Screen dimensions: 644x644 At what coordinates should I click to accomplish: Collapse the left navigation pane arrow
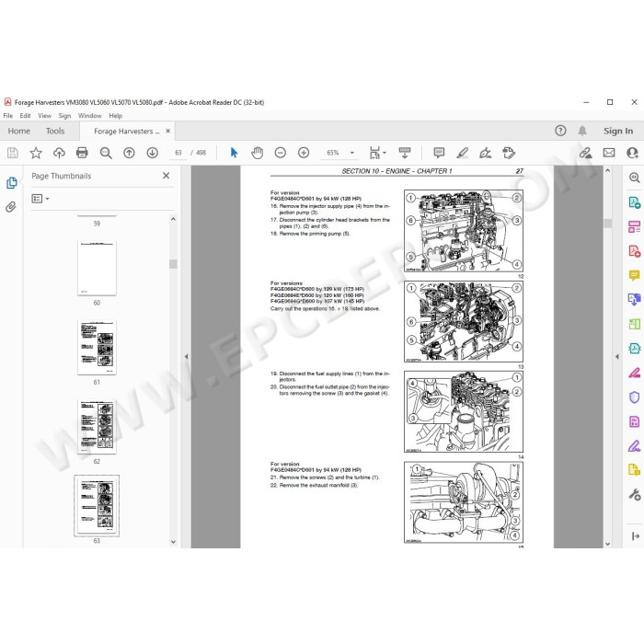point(187,357)
